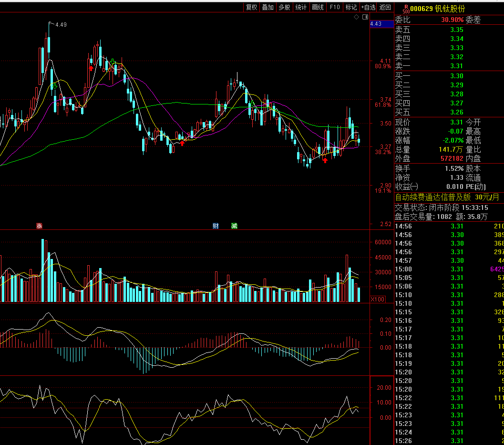Image resolution: width=504 pixels, height=445 pixels.
Task: Click the 财 financial marker icon
Action: [216, 226]
